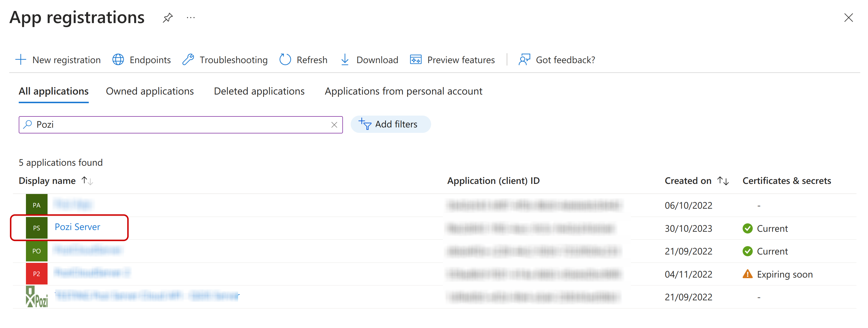Download the application list
868x328 pixels.
pyautogui.click(x=369, y=60)
